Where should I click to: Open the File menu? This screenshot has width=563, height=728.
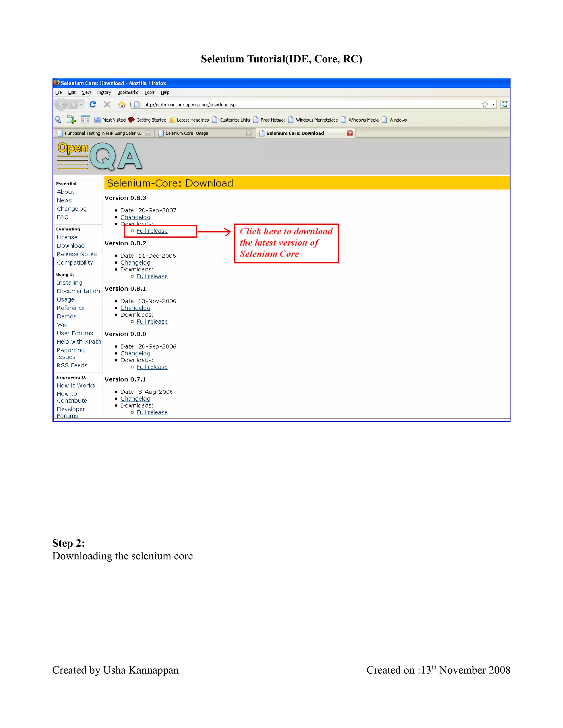(x=59, y=92)
